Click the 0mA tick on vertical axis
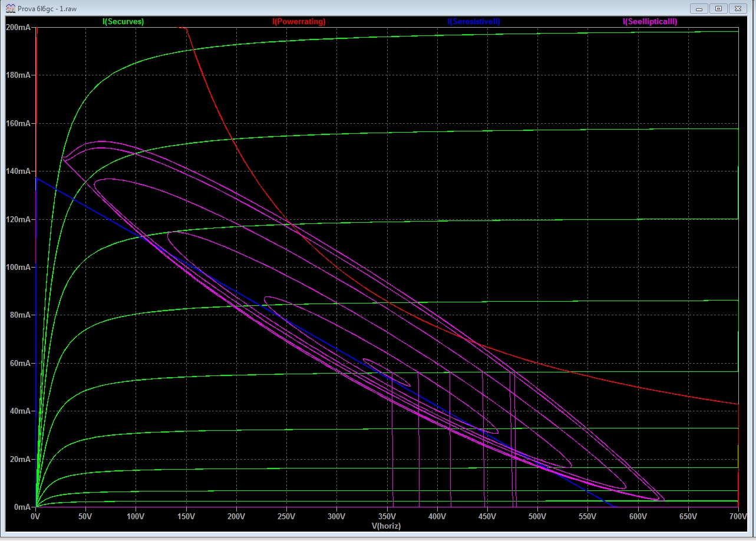 [21, 507]
